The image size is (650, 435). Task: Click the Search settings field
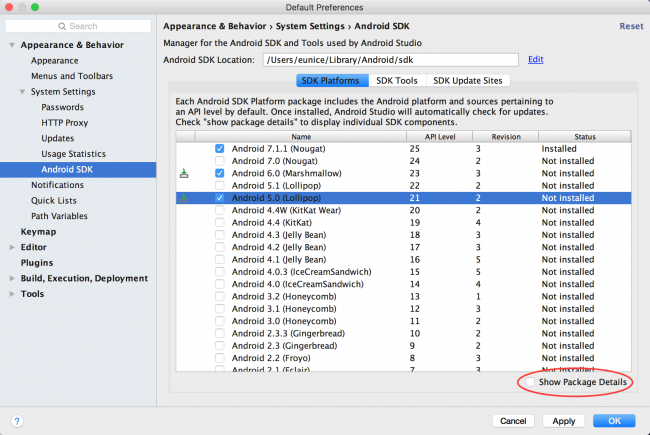pos(78,26)
